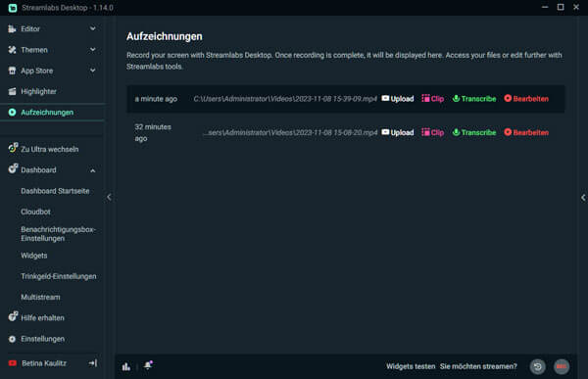
Task: Click the Highlighter label in sidebar
Action: click(38, 91)
